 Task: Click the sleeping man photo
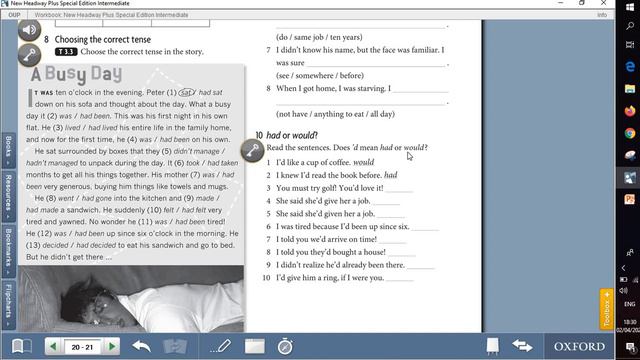click(131, 299)
